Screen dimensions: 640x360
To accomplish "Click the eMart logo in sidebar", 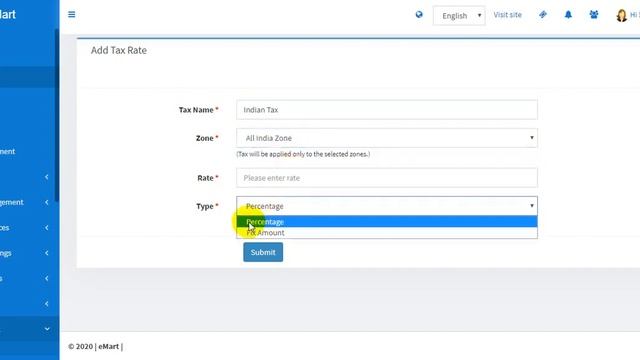I will click(8, 14).
